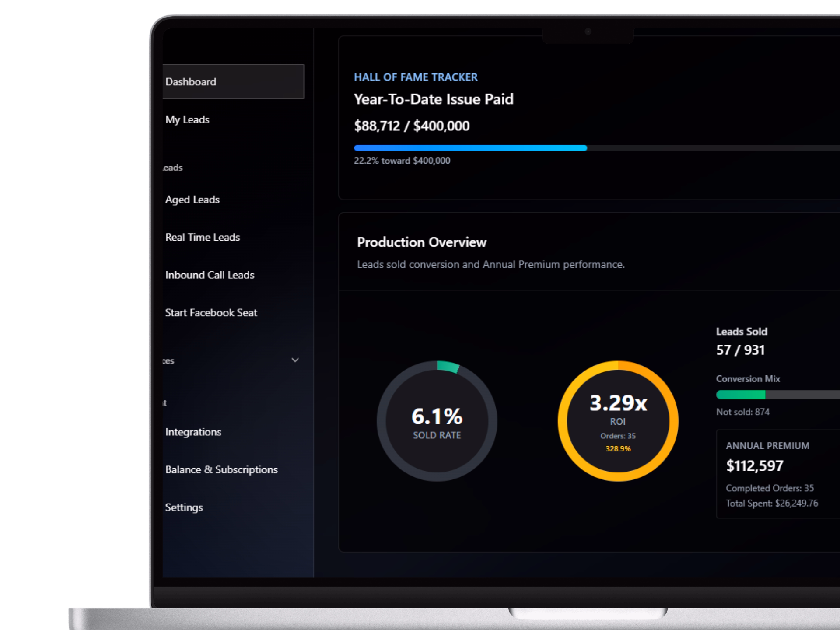Click the Production Overview heading
The width and height of the screenshot is (840, 630).
pos(422,242)
